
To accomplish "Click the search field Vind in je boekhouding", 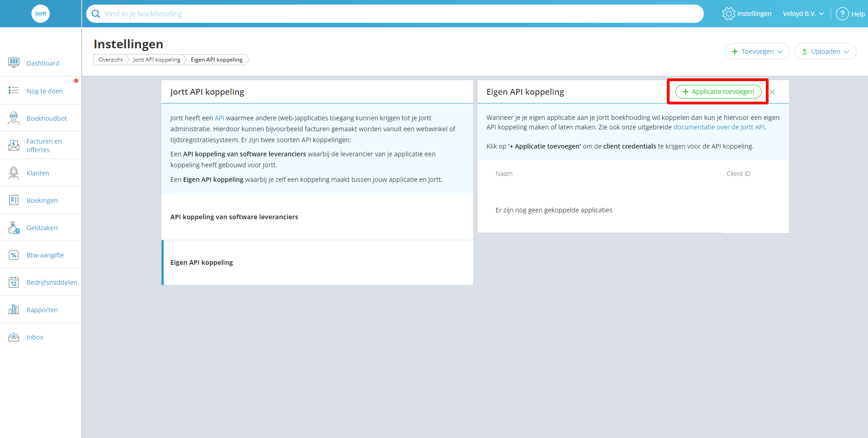I will [395, 14].
